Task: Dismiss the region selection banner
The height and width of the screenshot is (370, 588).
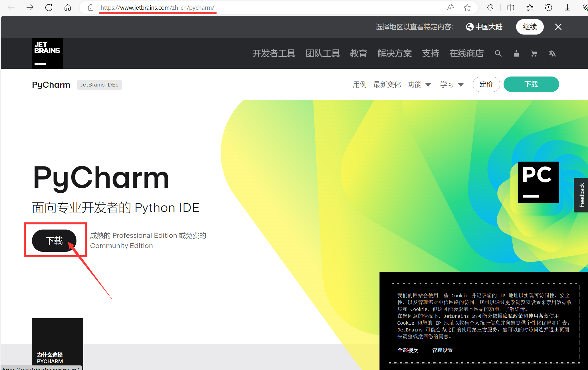Action: (558, 27)
